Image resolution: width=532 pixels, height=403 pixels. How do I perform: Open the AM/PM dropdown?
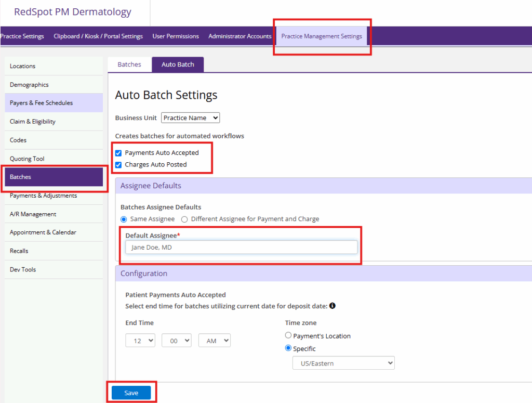pyautogui.click(x=214, y=341)
